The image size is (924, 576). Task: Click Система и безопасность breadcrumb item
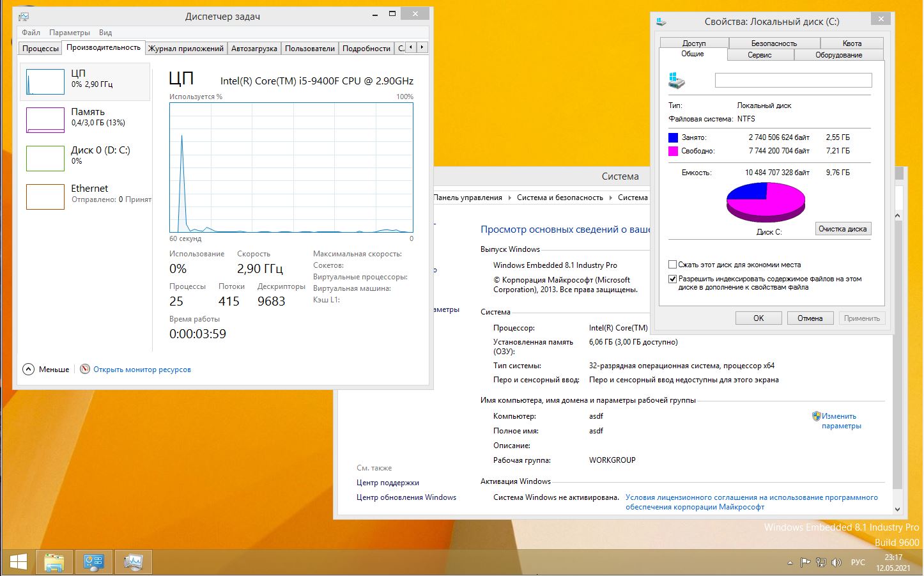click(560, 198)
